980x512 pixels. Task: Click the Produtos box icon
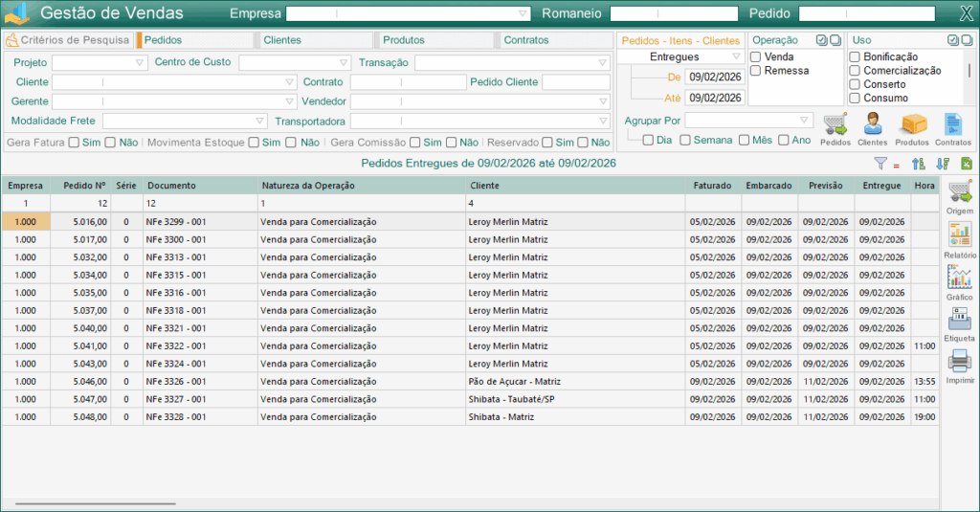point(912,123)
